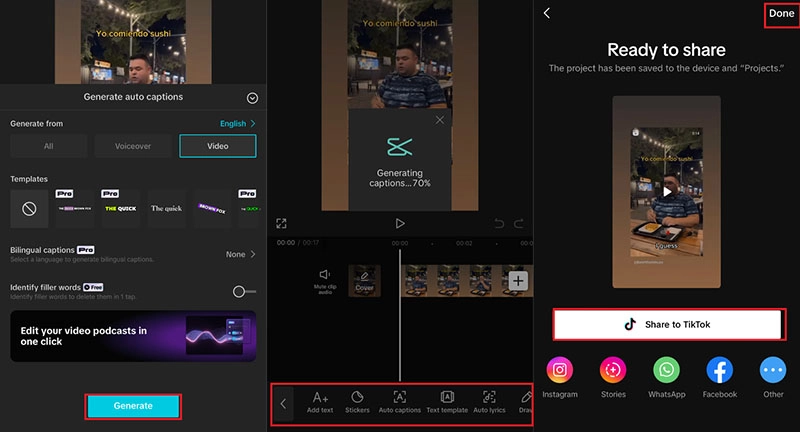Viewport: 800px width, 432px height.
Task: Open the Text template tool
Action: pos(447,402)
